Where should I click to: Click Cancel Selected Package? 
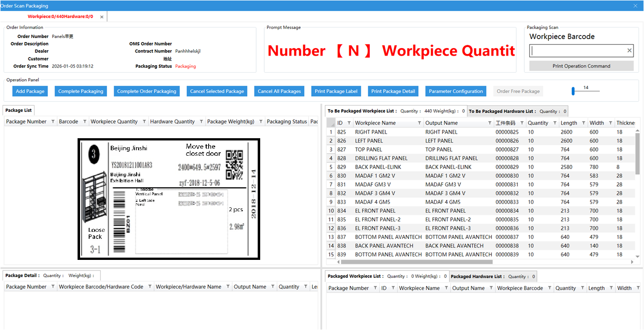tap(217, 91)
